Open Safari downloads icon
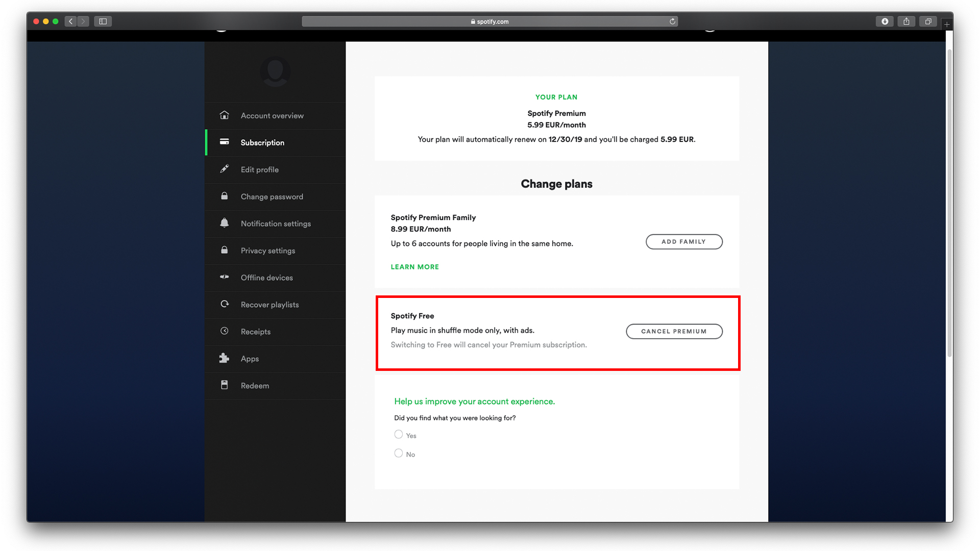Image resolution: width=980 pixels, height=551 pixels. click(885, 21)
